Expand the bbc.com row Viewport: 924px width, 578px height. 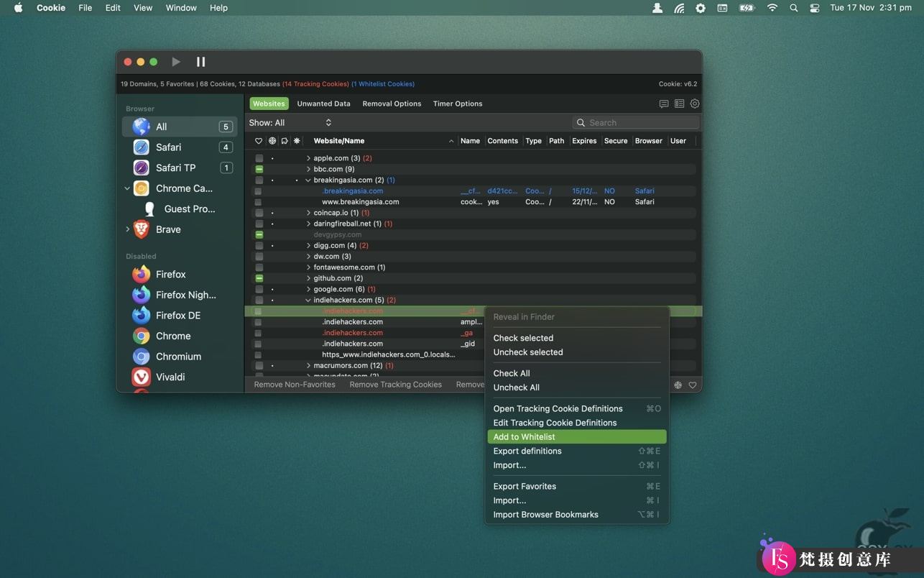pyautogui.click(x=308, y=169)
